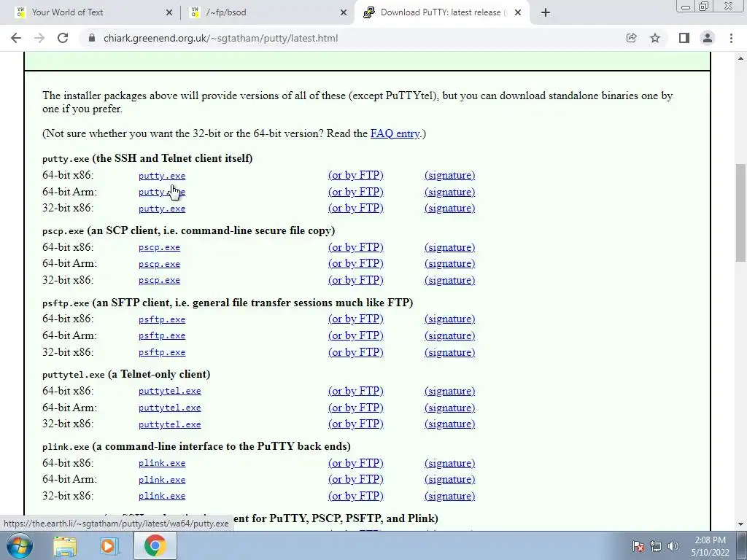
Task: Click Chrome icon in the taskbar
Action: tap(155, 545)
